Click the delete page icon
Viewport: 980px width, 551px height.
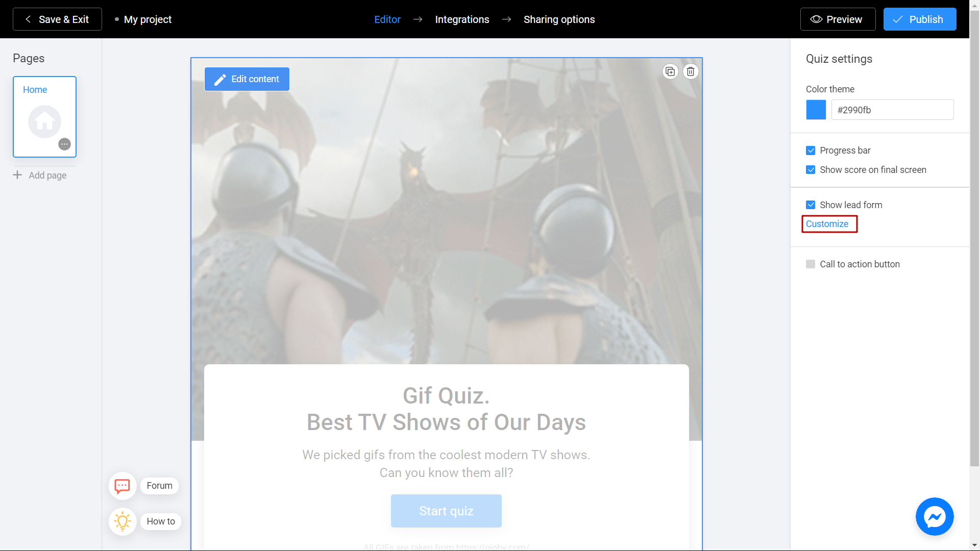(690, 71)
